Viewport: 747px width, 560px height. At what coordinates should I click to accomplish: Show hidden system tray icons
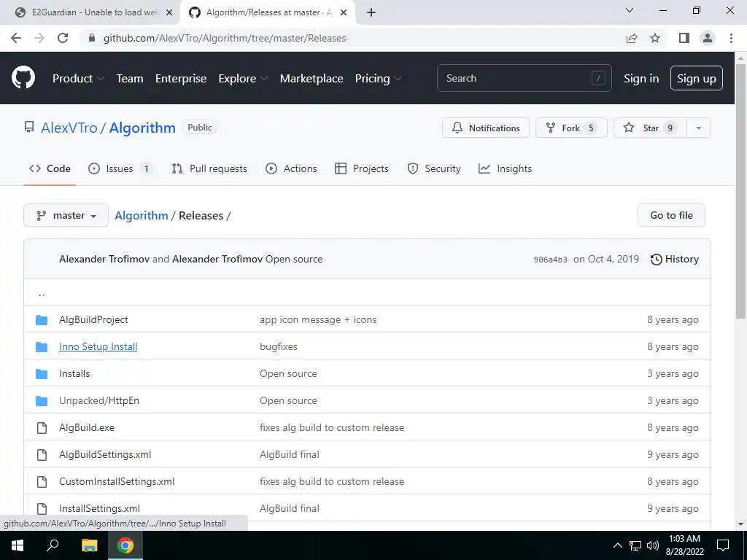(617, 545)
